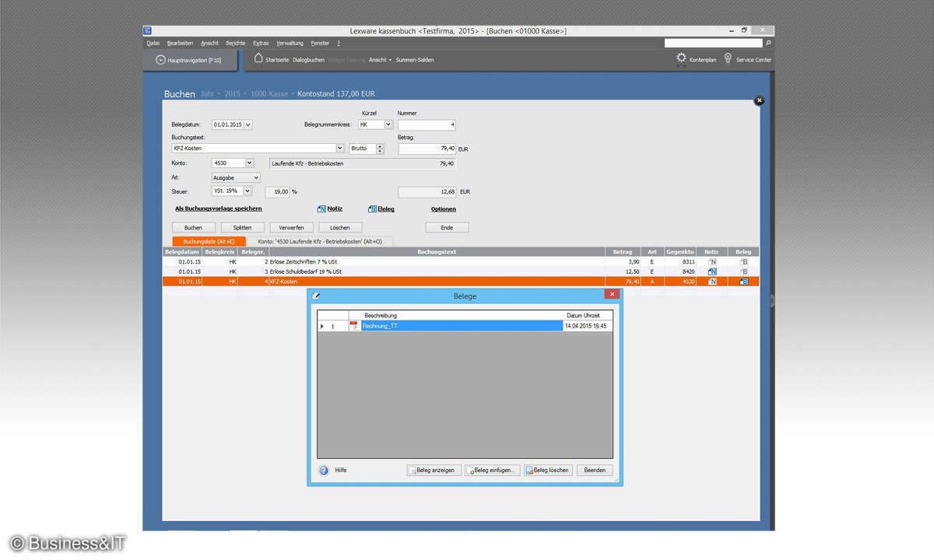
Task: Click the Ende button
Action: (447, 228)
